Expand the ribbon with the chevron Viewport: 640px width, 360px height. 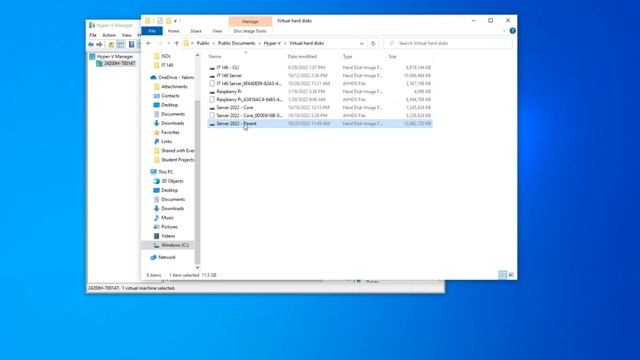[504, 31]
